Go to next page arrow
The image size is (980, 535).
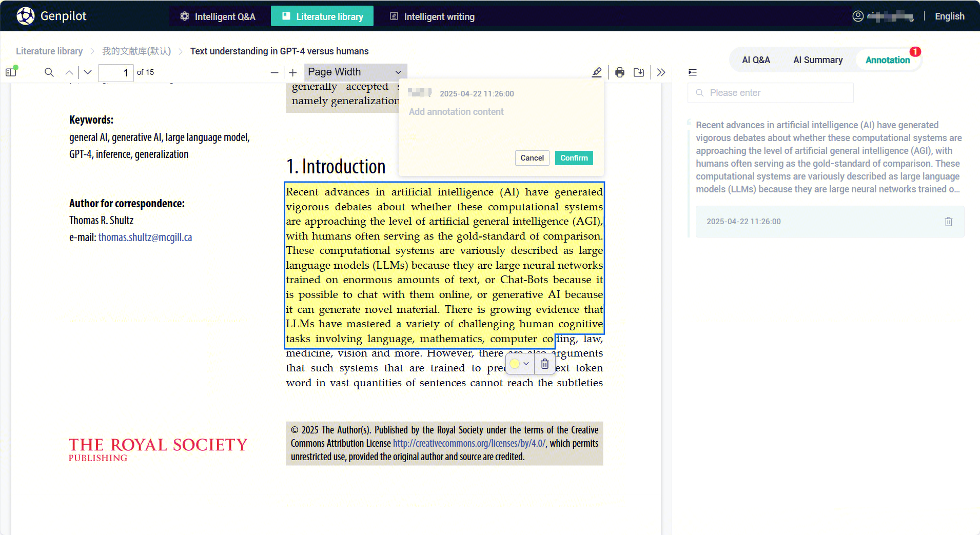(x=88, y=72)
